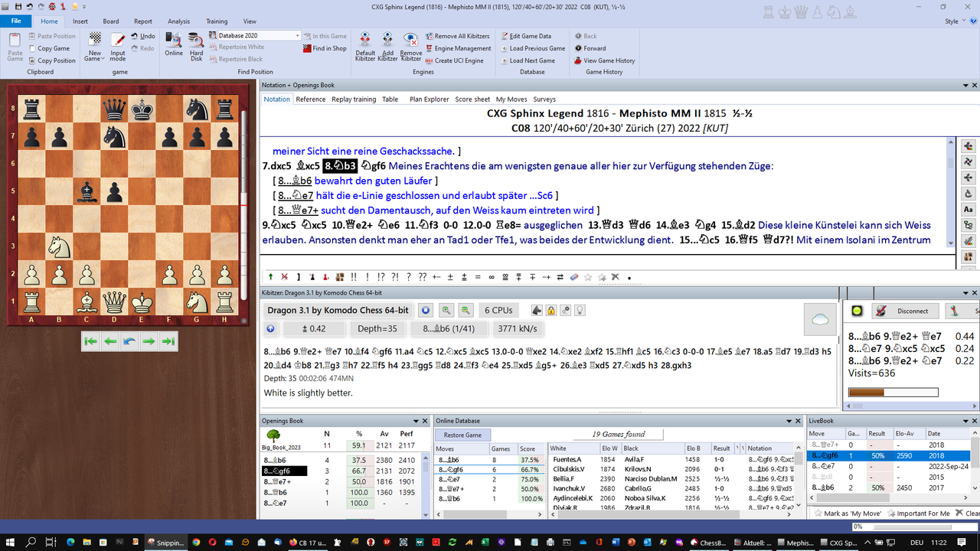Click Remove All Kibitzers

[457, 36]
